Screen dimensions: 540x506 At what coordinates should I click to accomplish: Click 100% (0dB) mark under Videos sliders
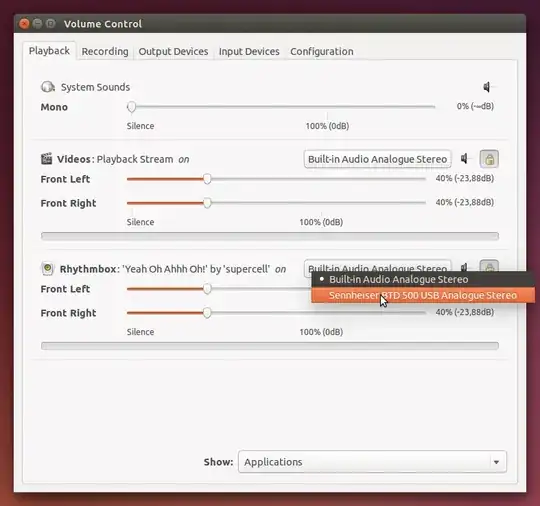point(321,222)
